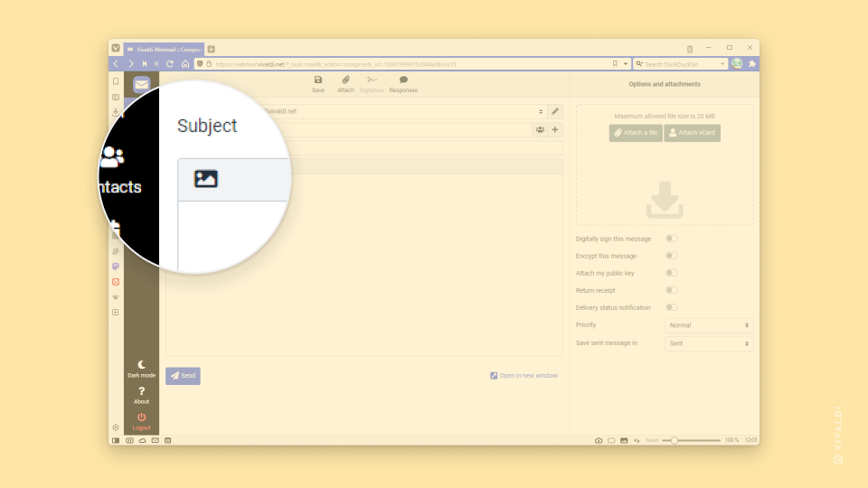View site info via padlock icon

[x=209, y=64]
